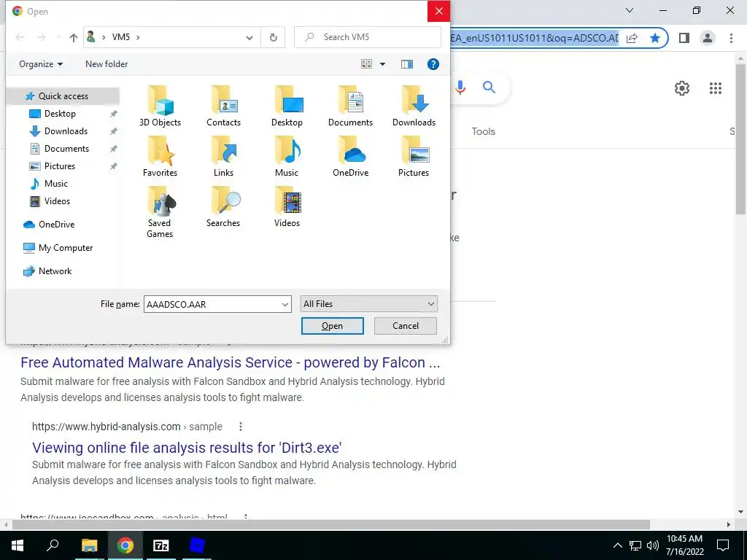The image size is (747, 560).
Task: Open Chrome profile avatar menu
Action: [x=708, y=38]
